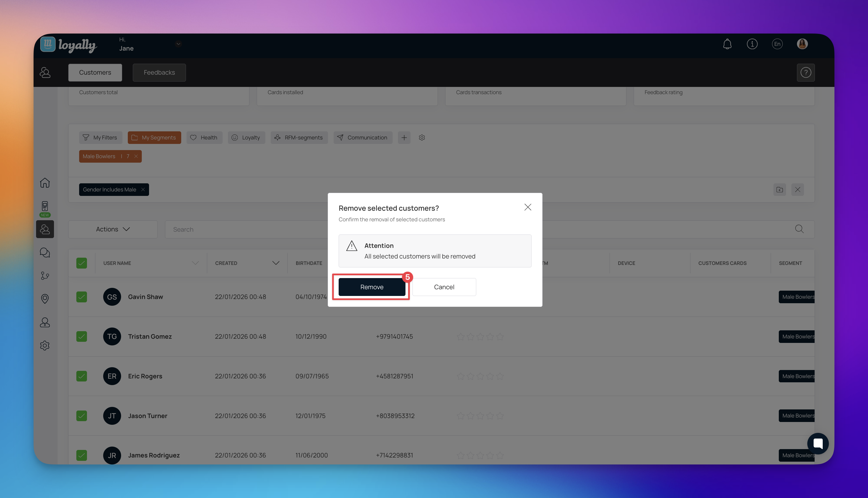Viewport: 868px width, 498px height.
Task: Select the RFM-segments filter tab
Action: [x=299, y=137]
